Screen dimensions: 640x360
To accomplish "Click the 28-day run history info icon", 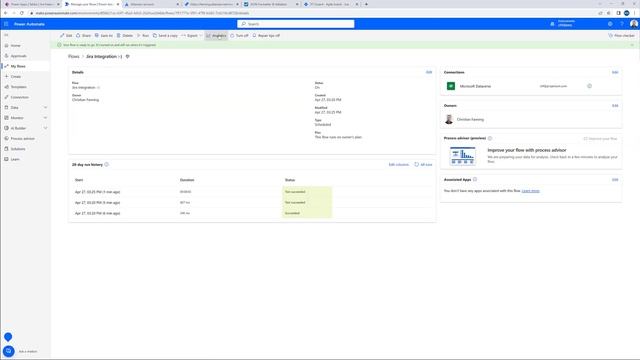I will pyautogui.click(x=107, y=164).
